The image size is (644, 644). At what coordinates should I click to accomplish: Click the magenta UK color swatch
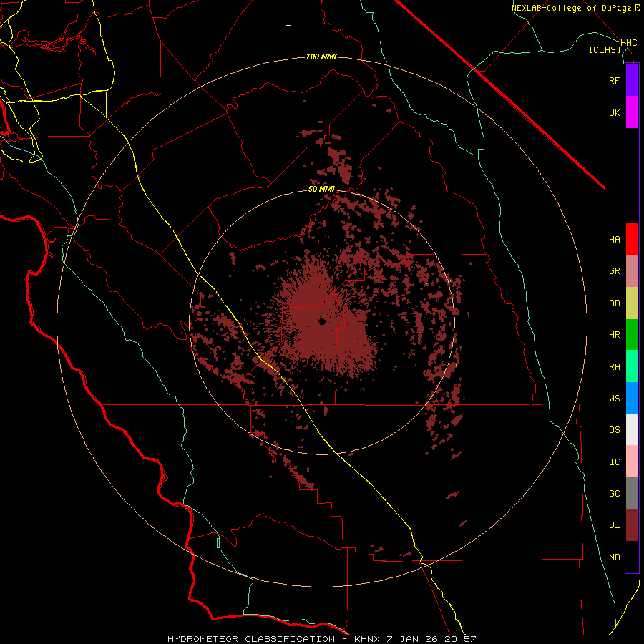pyautogui.click(x=632, y=112)
